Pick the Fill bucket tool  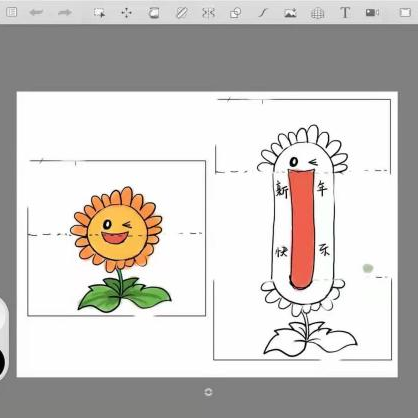click(x=154, y=13)
